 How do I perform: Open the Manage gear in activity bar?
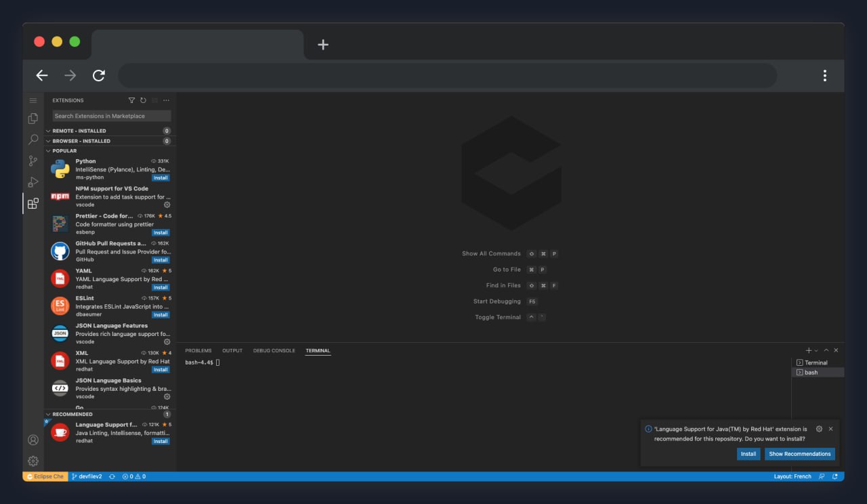coord(33,461)
